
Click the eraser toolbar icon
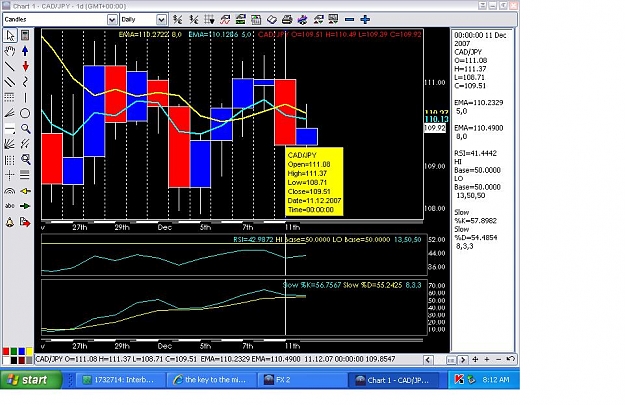click(271, 19)
